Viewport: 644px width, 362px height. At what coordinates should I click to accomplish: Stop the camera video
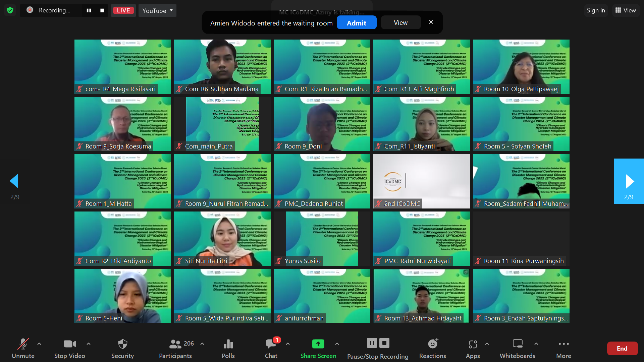69,349
